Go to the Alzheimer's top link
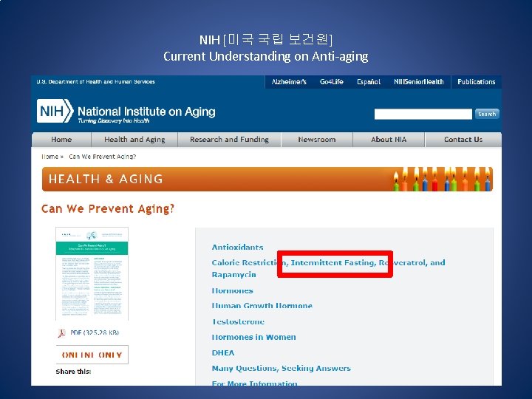532x399 pixels. 289,82
